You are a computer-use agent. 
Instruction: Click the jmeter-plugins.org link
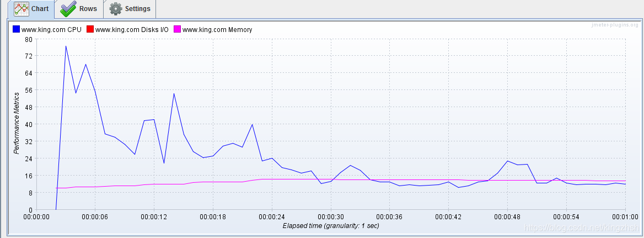point(615,25)
